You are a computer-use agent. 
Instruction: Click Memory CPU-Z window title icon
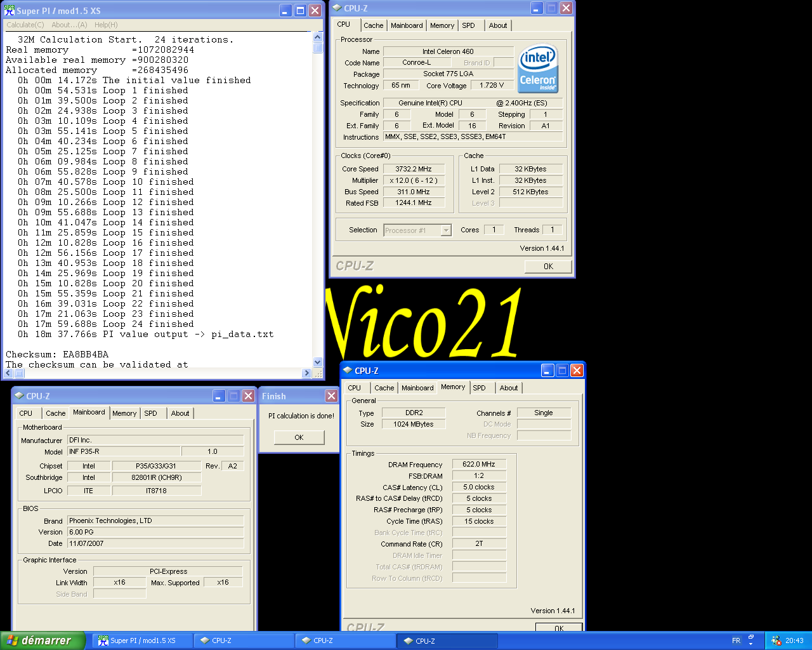pyautogui.click(x=348, y=370)
